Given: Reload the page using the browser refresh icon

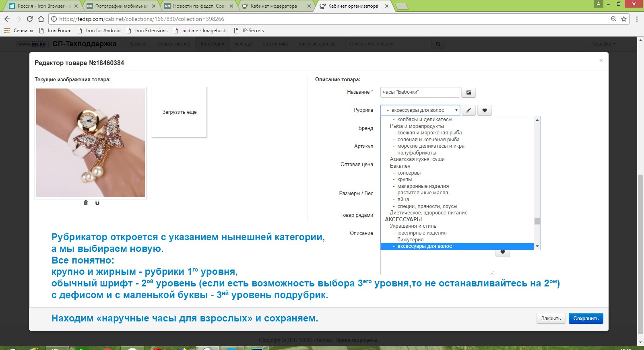Looking at the screenshot, I should coord(30,19).
